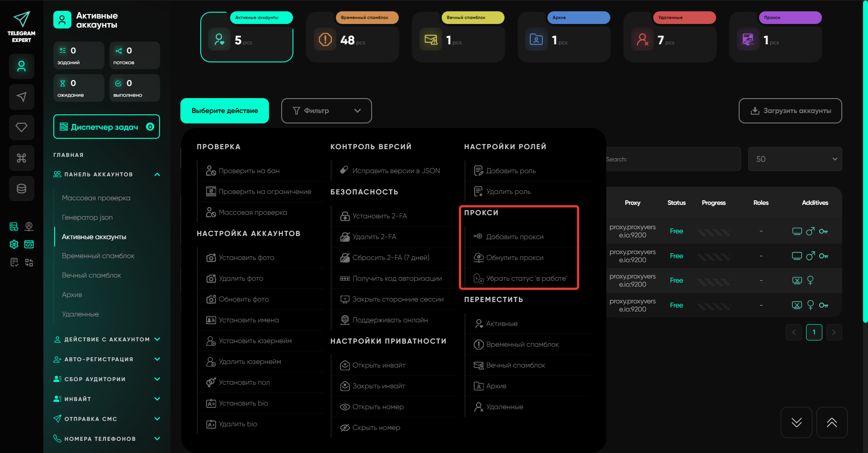Click the Telegram Expert logo icon

tap(21, 20)
